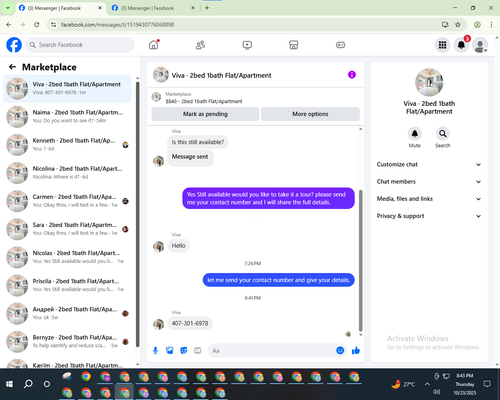
Task: Click the browser address bar URL
Action: pyautogui.click(x=117, y=25)
